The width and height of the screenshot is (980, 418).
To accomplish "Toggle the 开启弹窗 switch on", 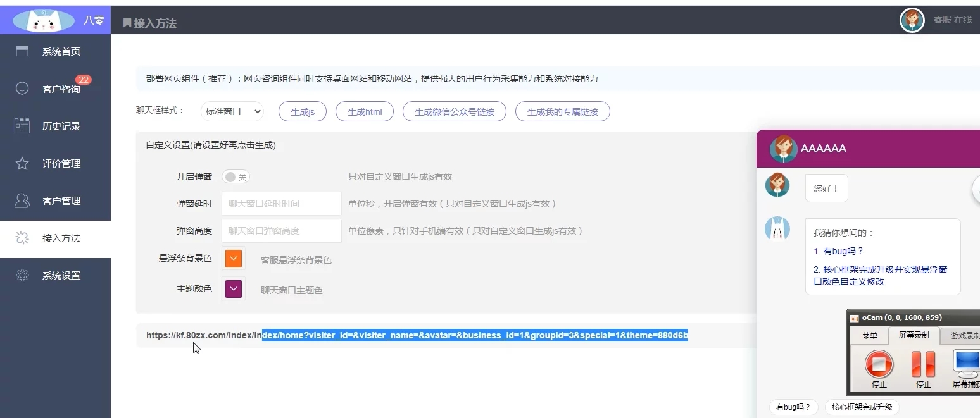I will [236, 177].
